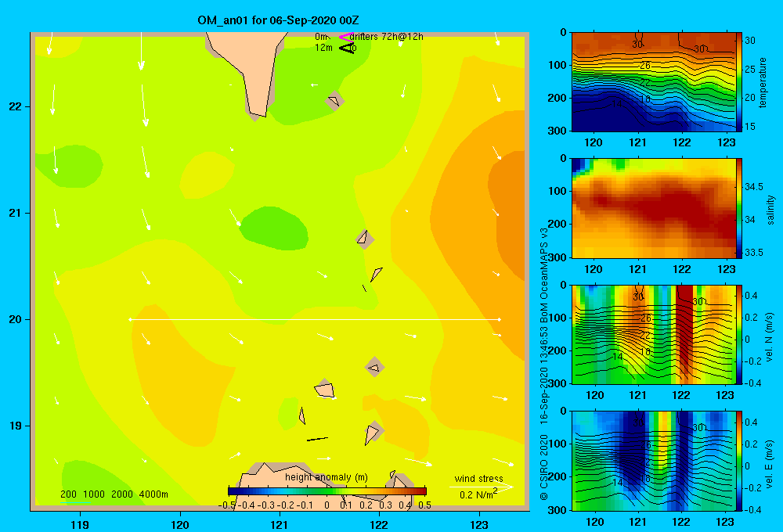Click the '0.4' tick on vel. E colorbar
Viewport: 783px width, 532px height.
[751, 422]
